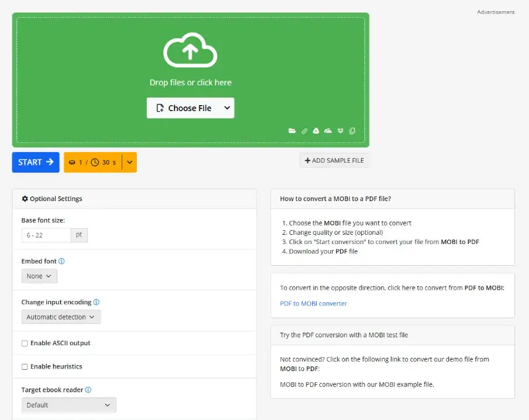This screenshot has height=420, width=529.
Task: Open the Automatic detection encoding dropdown
Action: 61,317
